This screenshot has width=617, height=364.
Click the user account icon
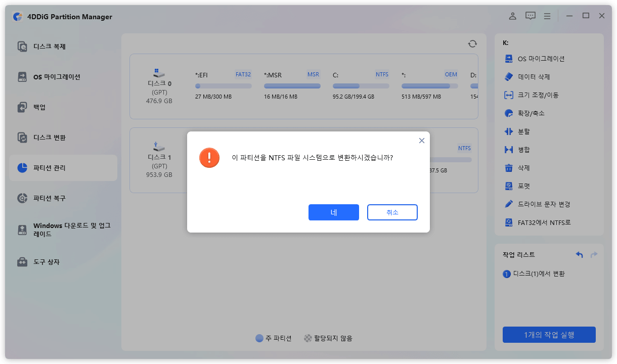[512, 16]
